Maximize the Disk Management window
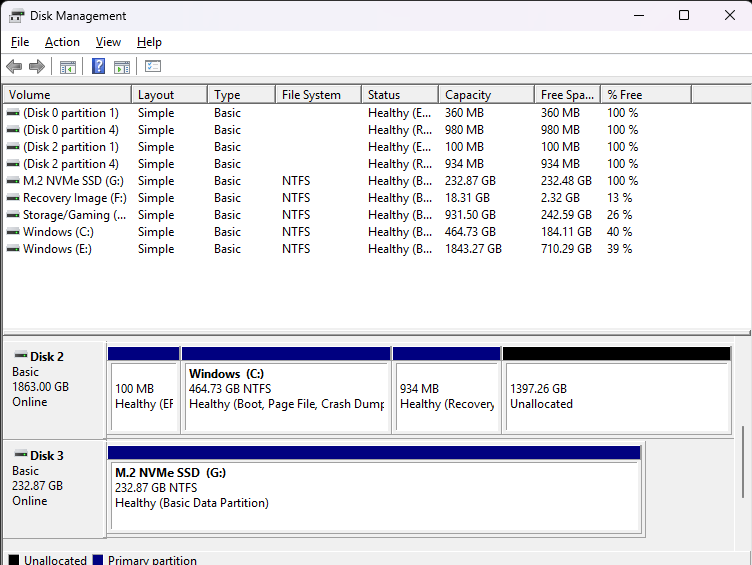The height and width of the screenshot is (565, 752). (684, 15)
